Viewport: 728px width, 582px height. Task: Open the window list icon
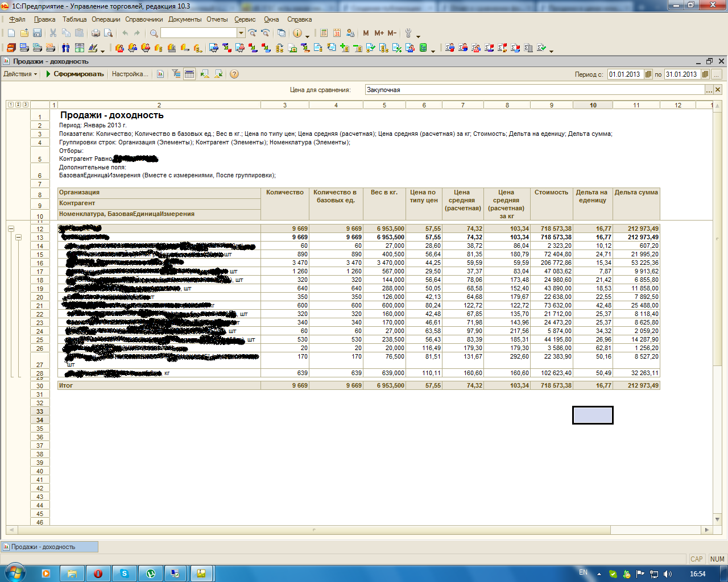click(x=281, y=34)
